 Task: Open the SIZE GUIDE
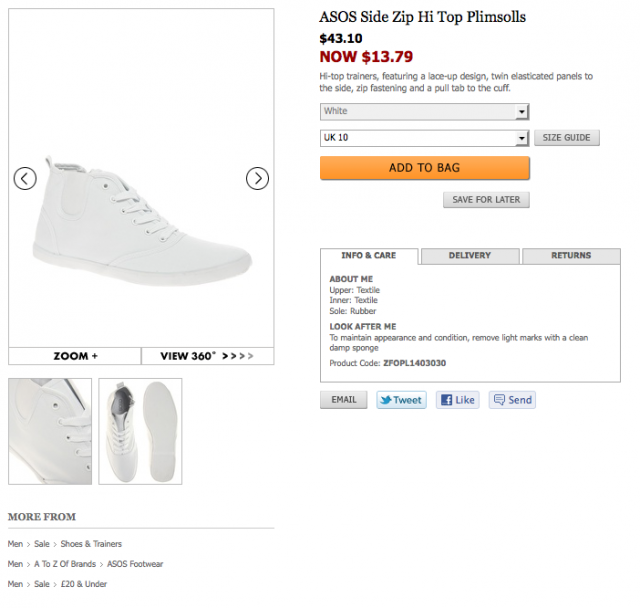pyautogui.click(x=567, y=137)
